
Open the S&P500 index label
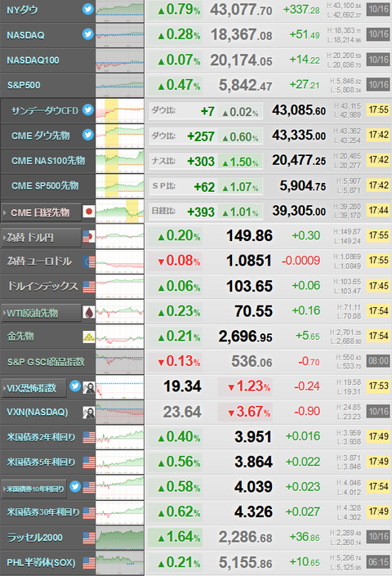click(x=24, y=85)
